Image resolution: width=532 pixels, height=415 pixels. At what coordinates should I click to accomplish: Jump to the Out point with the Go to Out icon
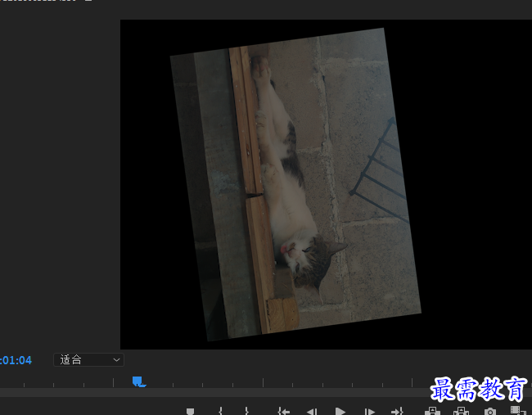point(397,411)
